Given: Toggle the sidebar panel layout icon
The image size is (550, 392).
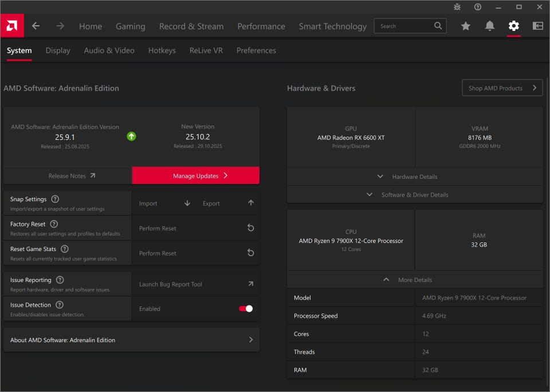Looking at the screenshot, I should pos(538,26).
